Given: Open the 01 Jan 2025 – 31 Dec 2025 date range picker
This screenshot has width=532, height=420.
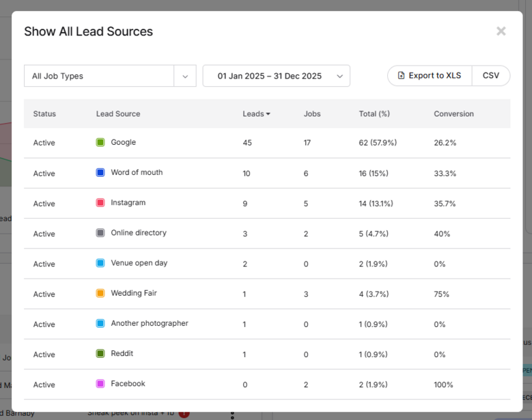Looking at the screenshot, I should [276, 76].
